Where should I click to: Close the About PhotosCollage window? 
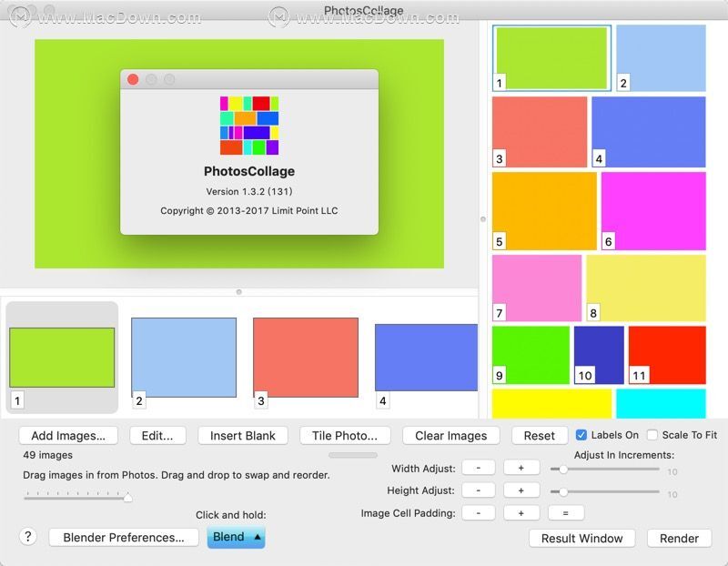coord(133,79)
